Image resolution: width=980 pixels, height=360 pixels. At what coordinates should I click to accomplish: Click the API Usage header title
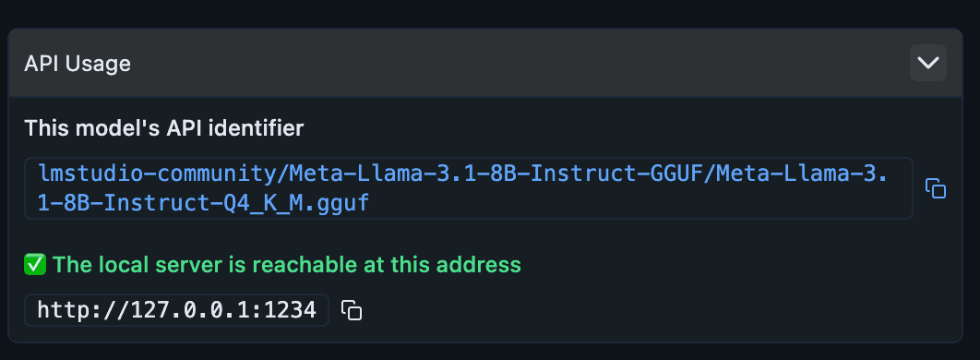coord(78,64)
